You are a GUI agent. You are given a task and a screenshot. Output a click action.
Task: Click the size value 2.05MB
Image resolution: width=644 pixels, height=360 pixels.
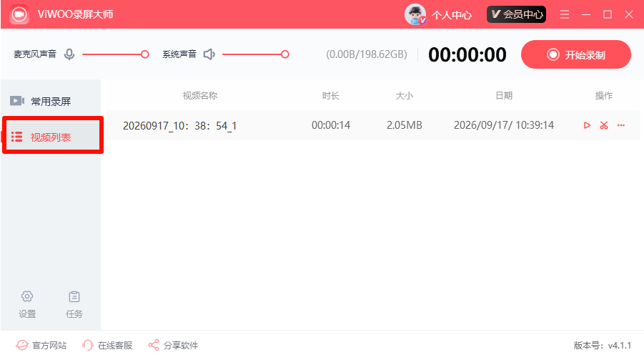click(x=404, y=125)
